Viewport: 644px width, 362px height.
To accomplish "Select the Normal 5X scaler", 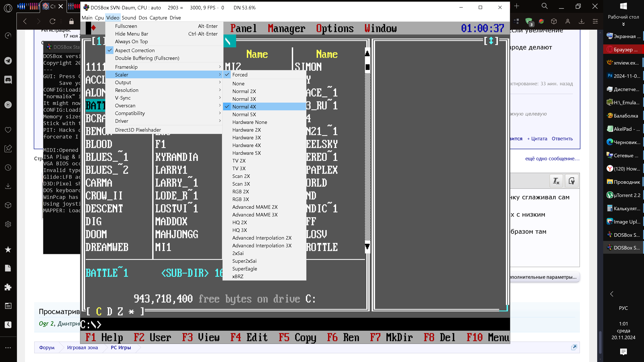I will click(x=244, y=114).
